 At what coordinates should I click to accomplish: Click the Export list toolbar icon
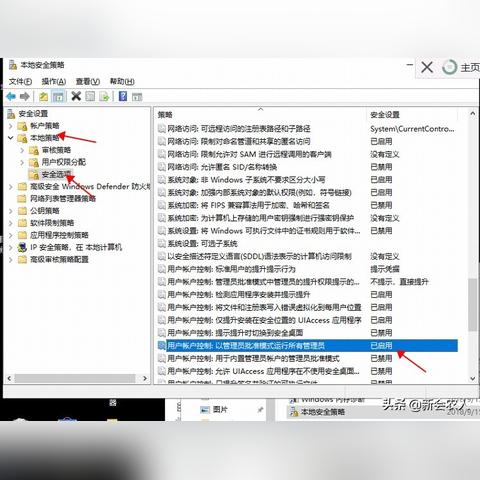point(104,97)
